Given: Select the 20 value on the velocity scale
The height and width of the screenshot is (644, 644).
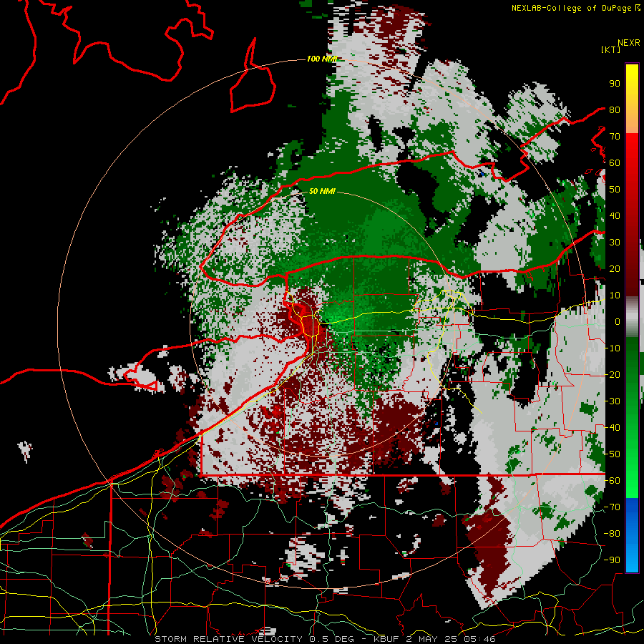Looking at the screenshot, I should point(615,268).
